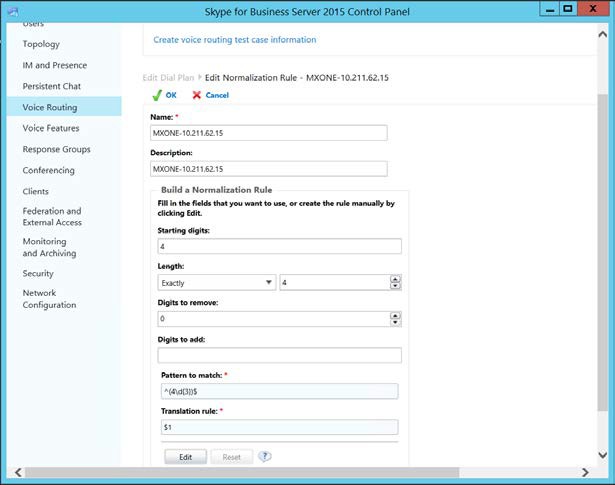Select Network Configuration in sidebar
615x485 pixels.
click(x=49, y=299)
